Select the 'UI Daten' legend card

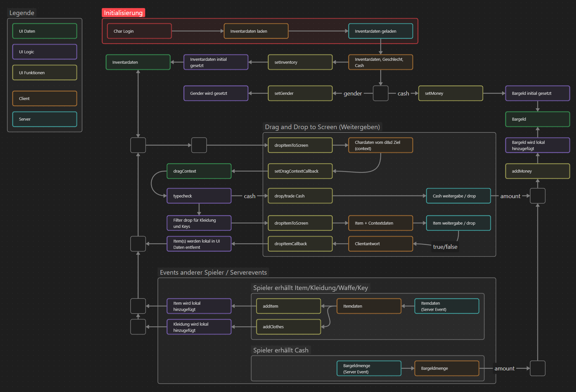click(x=45, y=31)
